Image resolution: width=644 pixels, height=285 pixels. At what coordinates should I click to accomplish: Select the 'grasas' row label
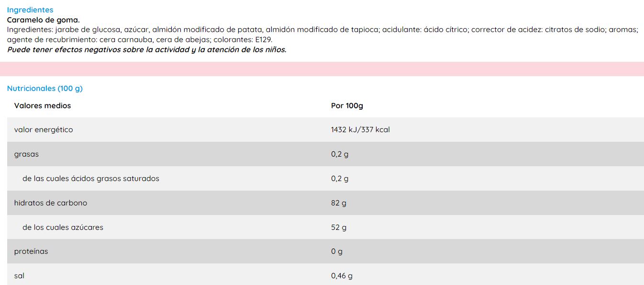point(27,154)
